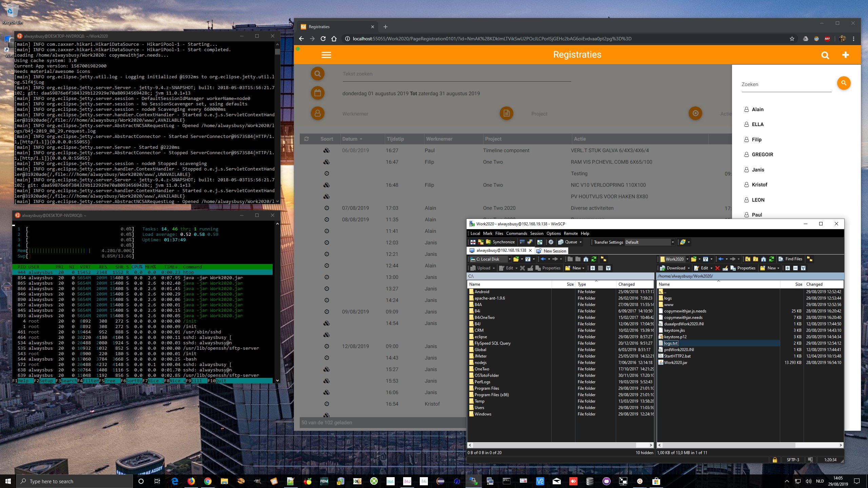This screenshot has width=868, height=488.
Task: Click the remote panel horizontal scrollbar
Action: pyautogui.click(x=729, y=445)
